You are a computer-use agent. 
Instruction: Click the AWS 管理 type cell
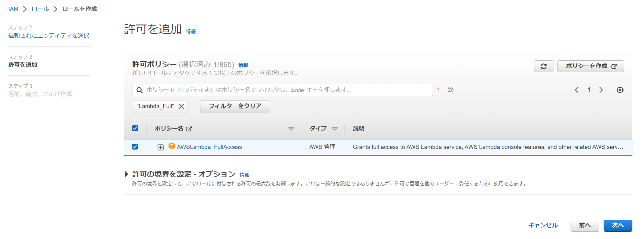coord(322,147)
